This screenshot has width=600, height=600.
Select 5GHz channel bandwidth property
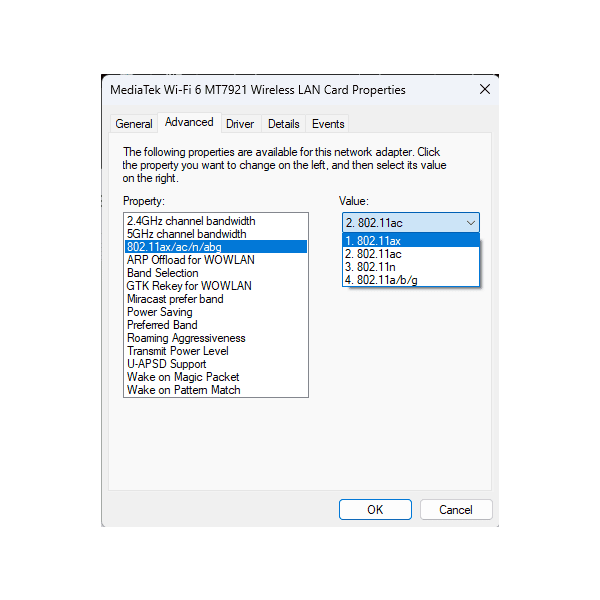coord(216,234)
